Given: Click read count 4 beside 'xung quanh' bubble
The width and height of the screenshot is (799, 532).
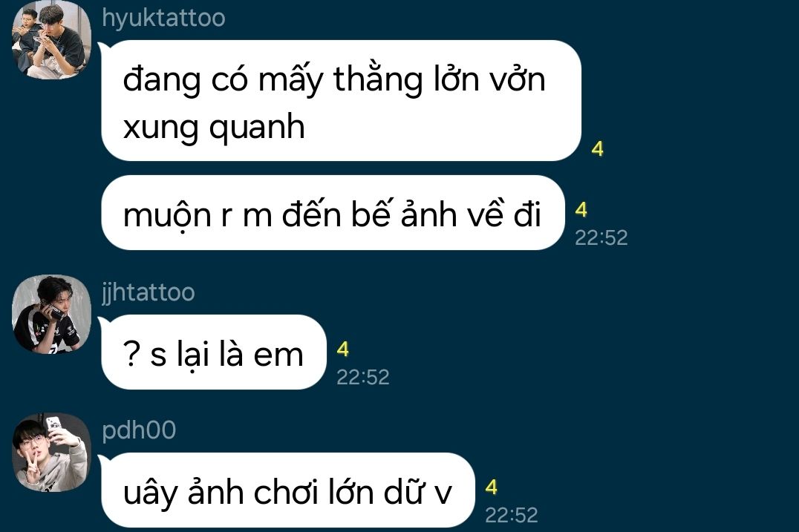Looking at the screenshot, I should click(598, 149).
